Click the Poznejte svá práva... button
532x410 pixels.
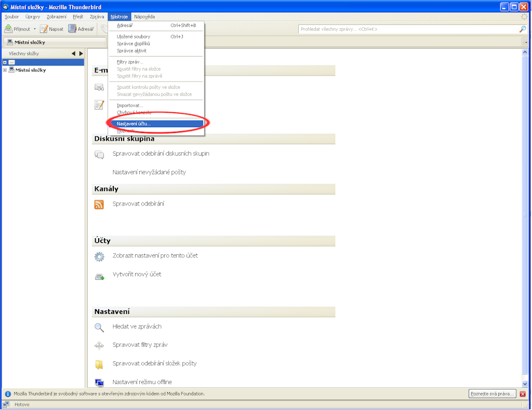click(x=493, y=394)
